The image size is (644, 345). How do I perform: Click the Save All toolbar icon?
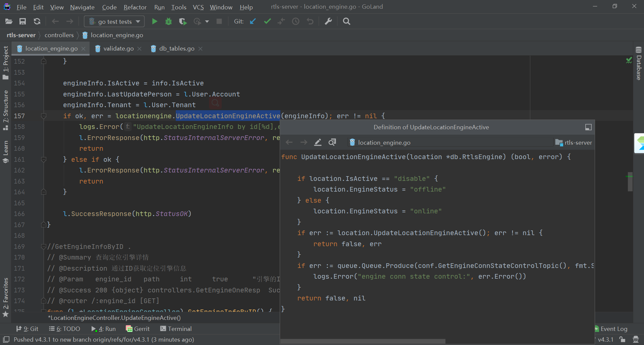[22, 21]
